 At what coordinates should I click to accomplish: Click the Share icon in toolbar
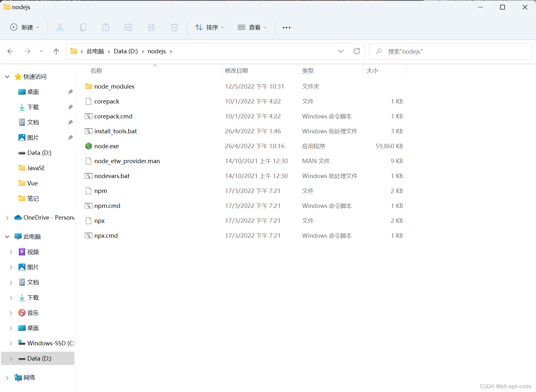[152, 27]
